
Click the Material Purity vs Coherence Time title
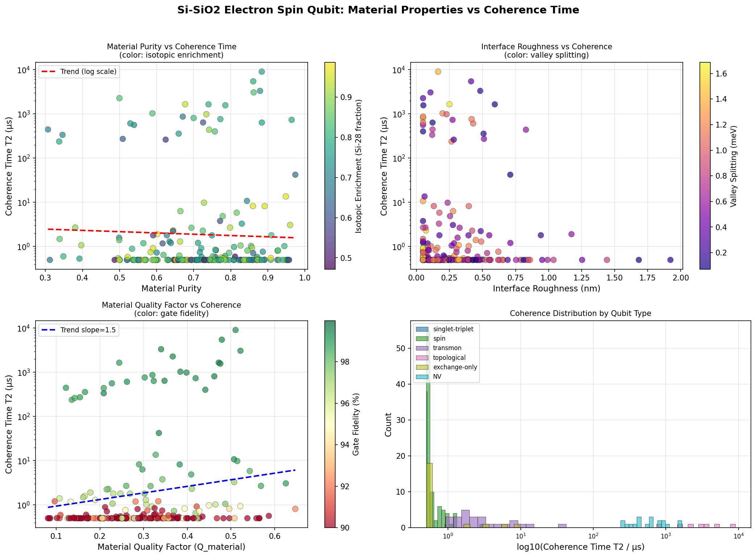(171, 47)
